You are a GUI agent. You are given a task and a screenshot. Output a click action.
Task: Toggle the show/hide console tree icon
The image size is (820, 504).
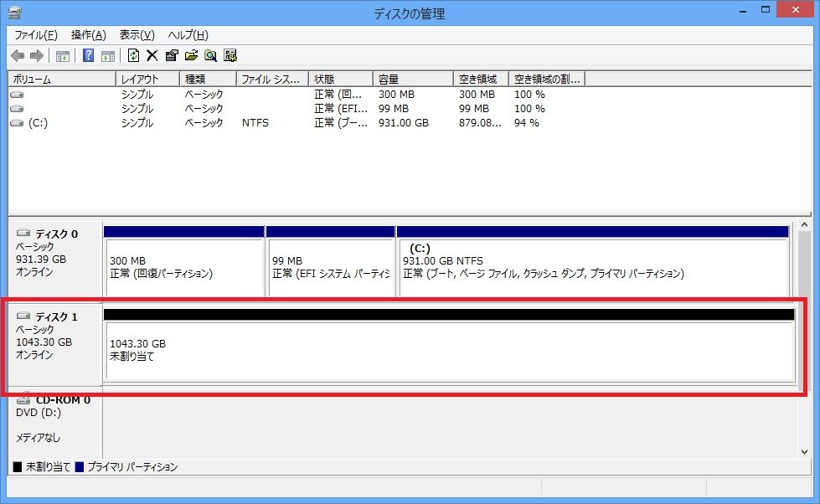click(63, 56)
